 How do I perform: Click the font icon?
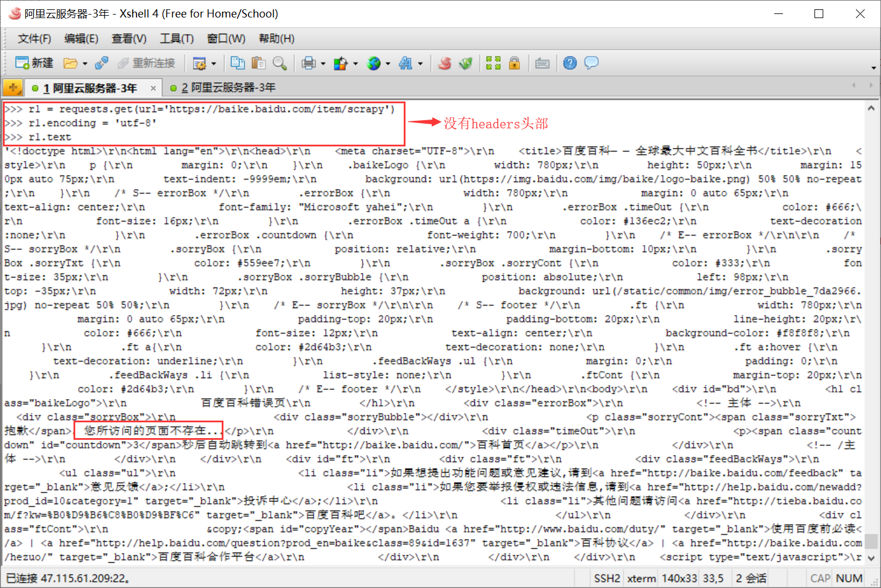[x=405, y=63]
